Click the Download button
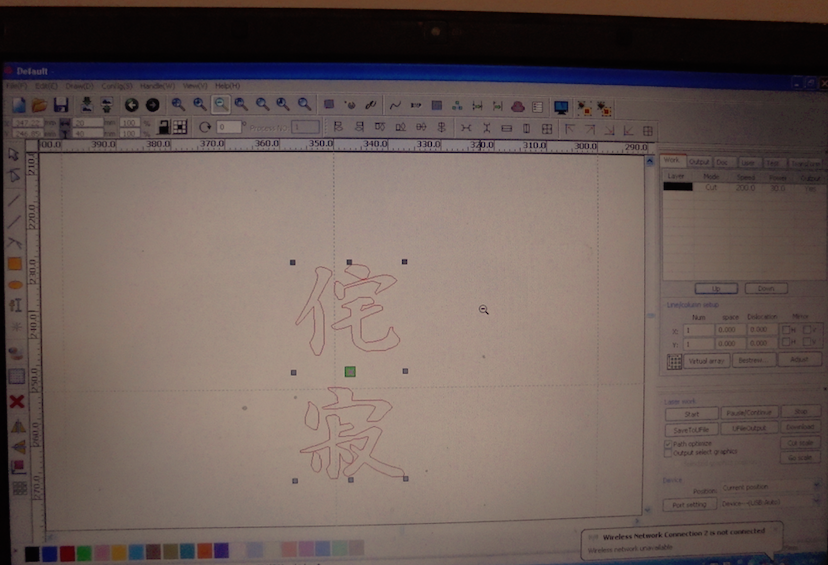This screenshot has height=565, width=828. [x=800, y=427]
